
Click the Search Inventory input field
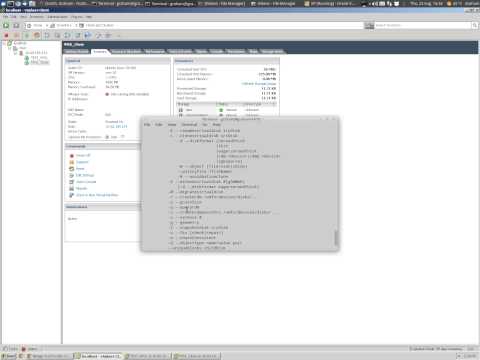423,25
